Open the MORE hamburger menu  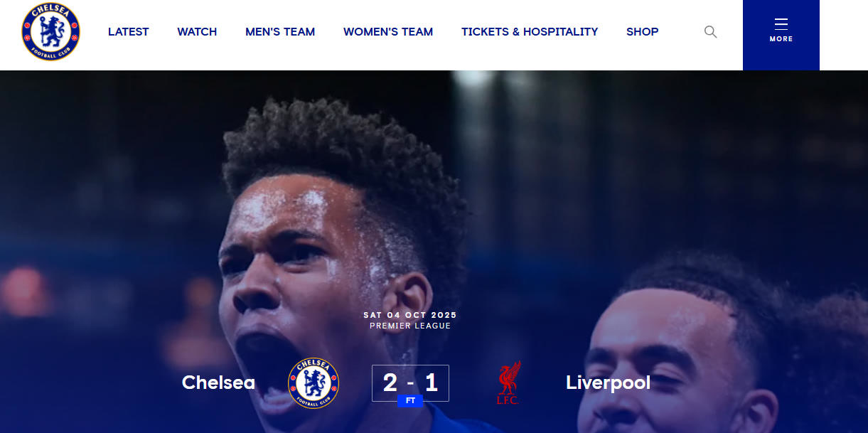click(x=781, y=31)
